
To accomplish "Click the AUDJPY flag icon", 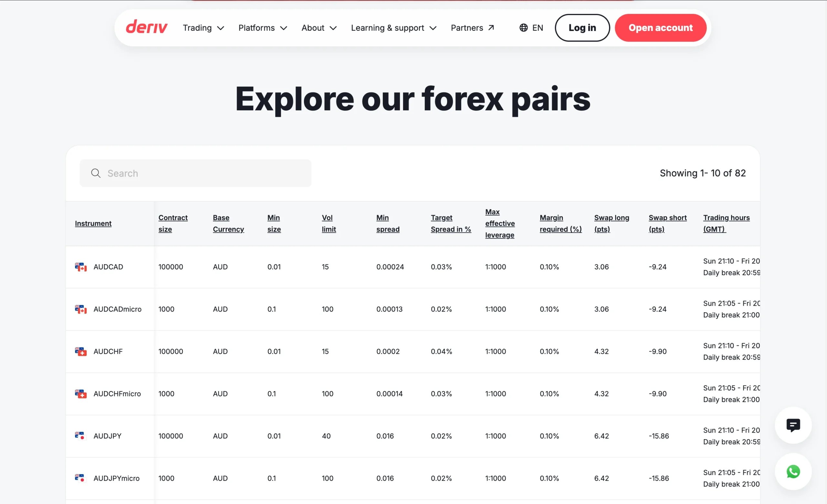I will [80, 436].
